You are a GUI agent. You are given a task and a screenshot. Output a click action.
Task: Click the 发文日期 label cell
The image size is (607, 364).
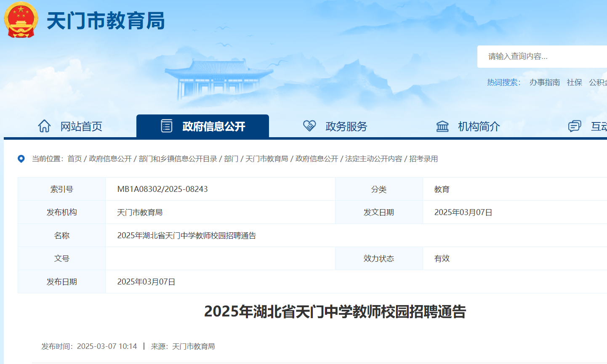(379, 212)
